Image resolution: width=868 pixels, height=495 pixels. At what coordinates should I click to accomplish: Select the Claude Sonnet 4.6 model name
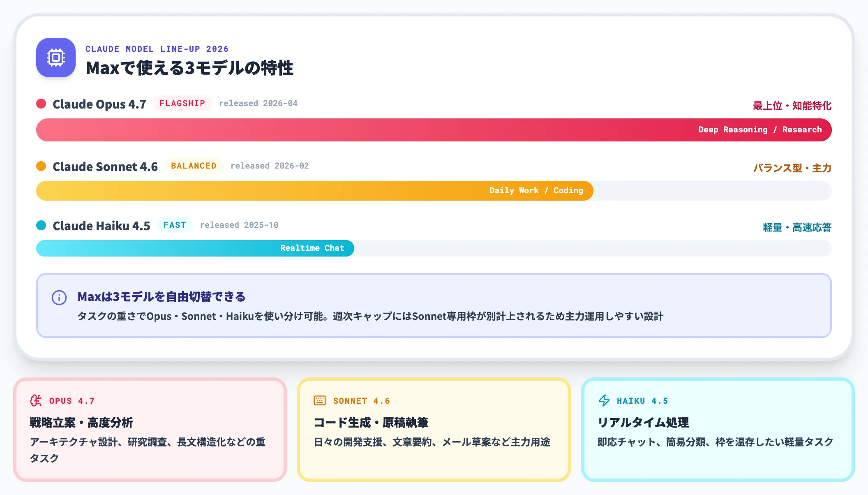(x=105, y=167)
